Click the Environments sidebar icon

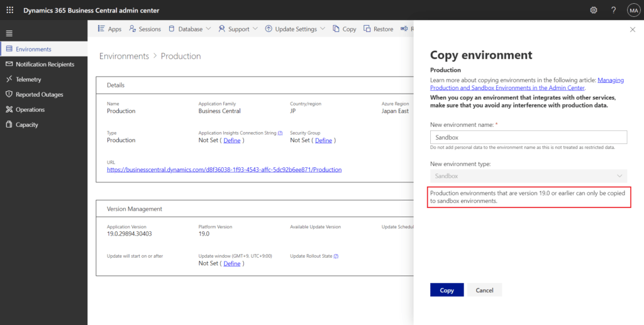[9, 49]
